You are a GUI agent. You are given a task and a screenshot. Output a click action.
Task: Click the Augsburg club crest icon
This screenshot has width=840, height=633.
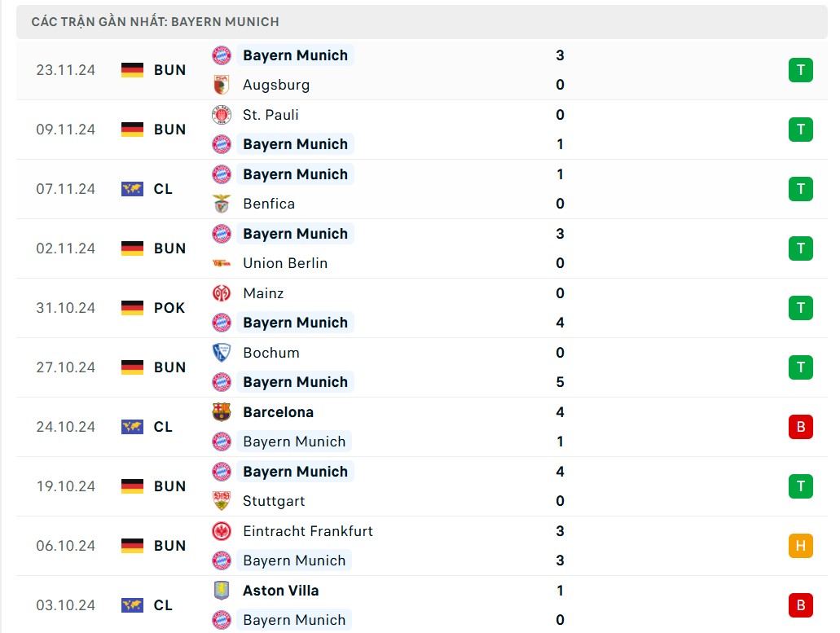point(222,85)
